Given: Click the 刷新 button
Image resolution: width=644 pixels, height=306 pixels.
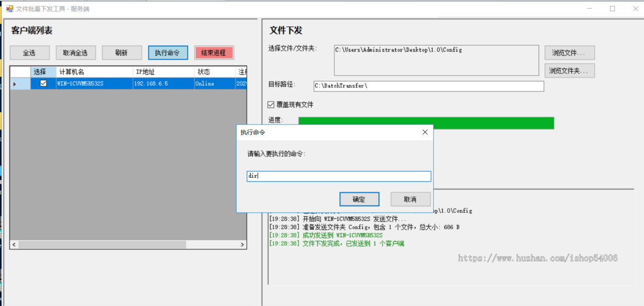Looking at the screenshot, I should [x=122, y=53].
